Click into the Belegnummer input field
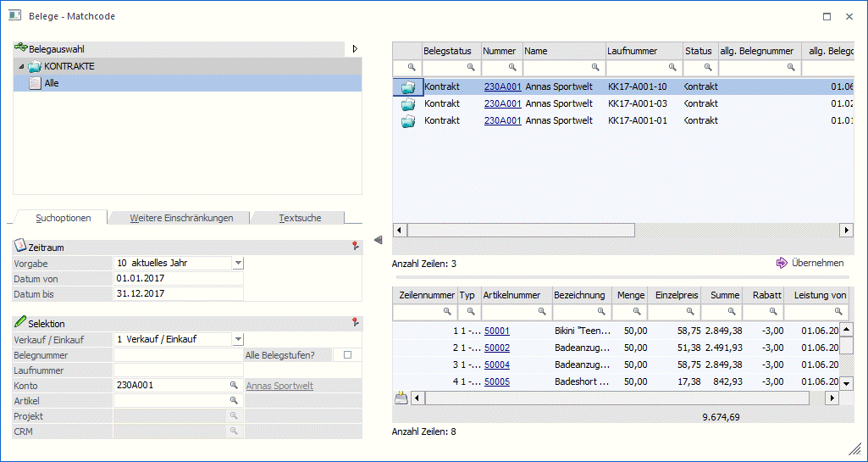Screen dimensions: 868x462 (x=178, y=355)
